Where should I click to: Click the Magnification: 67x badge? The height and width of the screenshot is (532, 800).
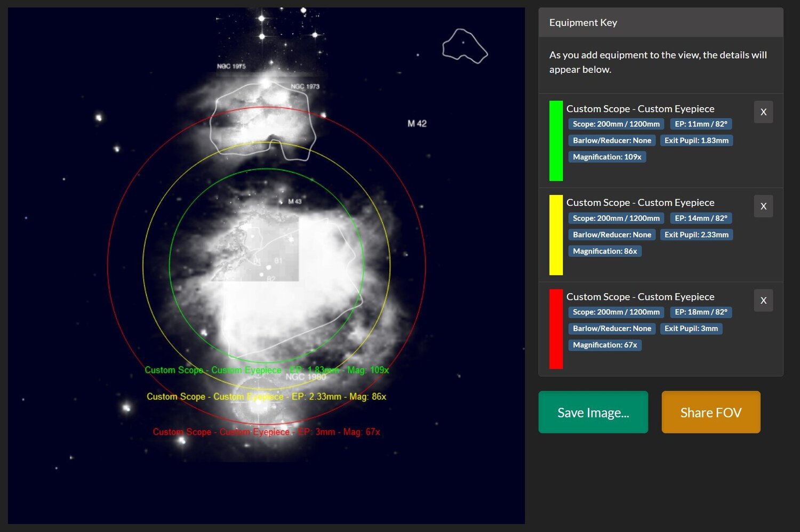(x=605, y=345)
